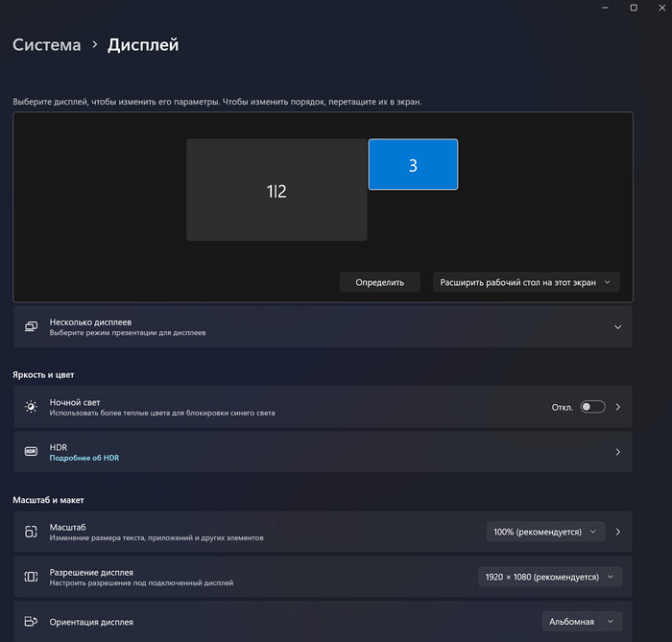672x642 pixels.
Task: Open HDR settings chevron arrow
Action: pos(617,452)
